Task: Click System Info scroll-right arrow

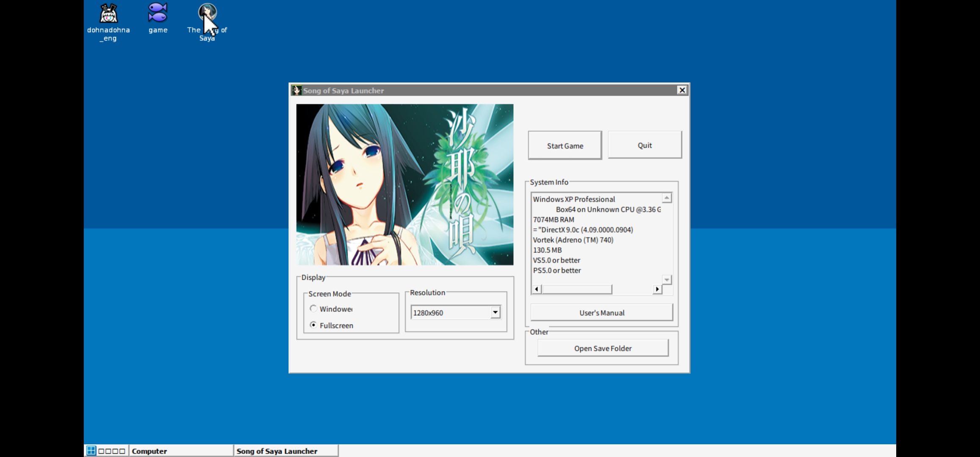Action: (657, 289)
